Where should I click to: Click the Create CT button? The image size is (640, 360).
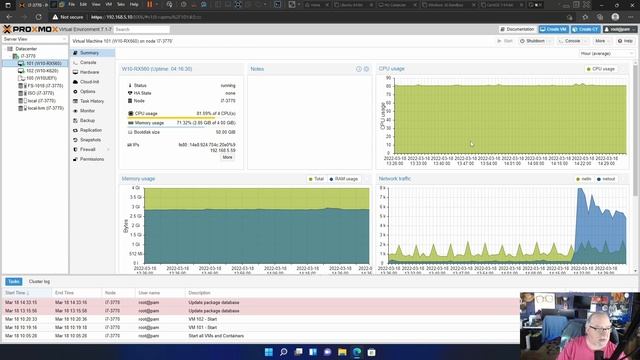[x=586, y=29]
